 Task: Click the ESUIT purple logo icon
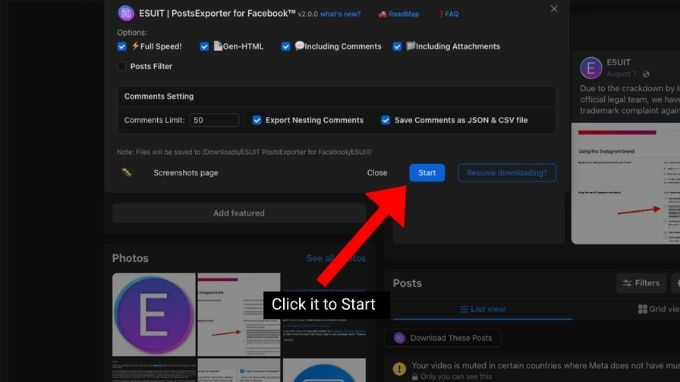[x=126, y=13]
